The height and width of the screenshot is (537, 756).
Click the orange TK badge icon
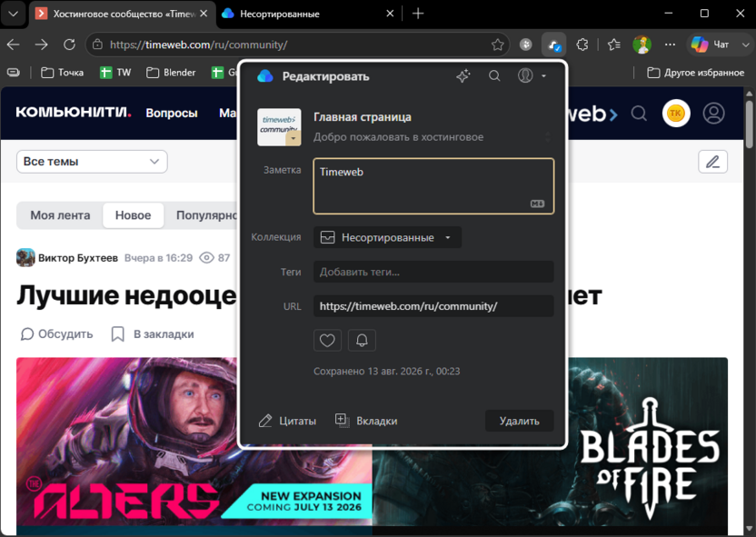[x=676, y=114]
